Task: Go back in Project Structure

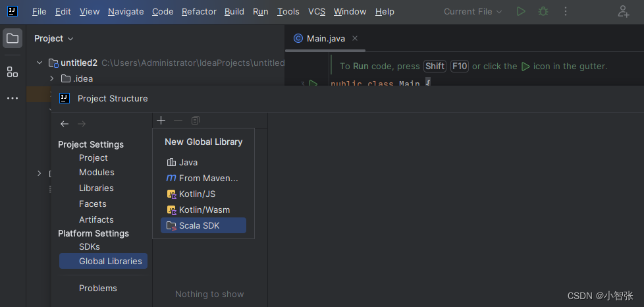Action: 65,124
